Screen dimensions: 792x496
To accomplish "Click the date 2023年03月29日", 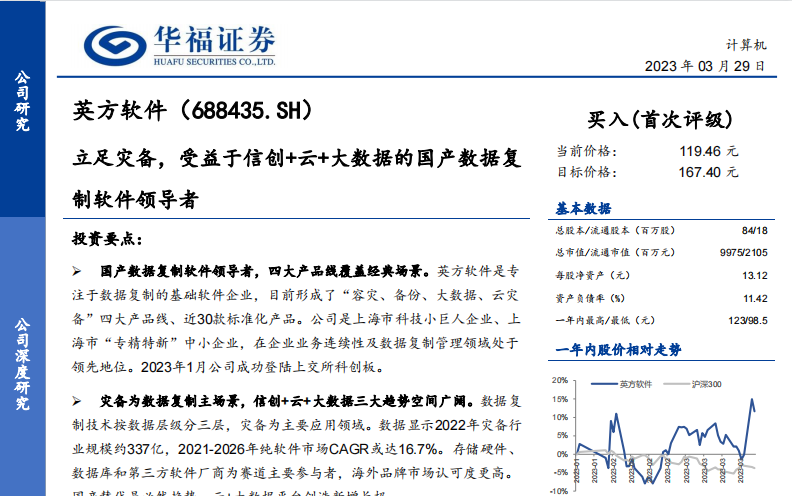I will (705, 66).
